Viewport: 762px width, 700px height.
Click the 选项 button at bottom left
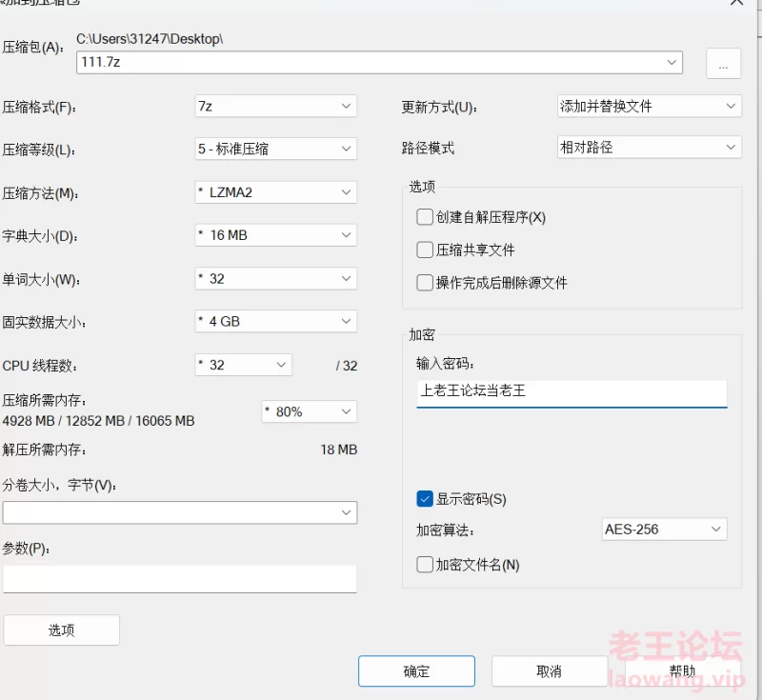point(61,630)
